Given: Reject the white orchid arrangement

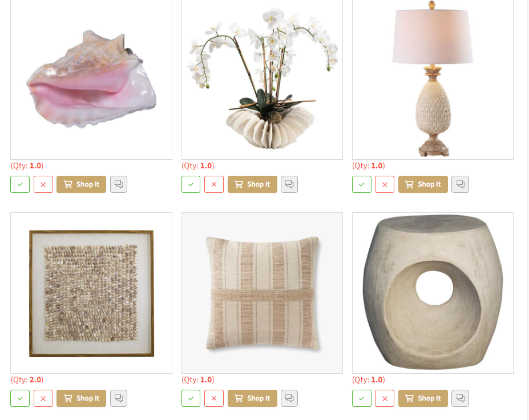Looking at the screenshot, I should tap(214, 184).
